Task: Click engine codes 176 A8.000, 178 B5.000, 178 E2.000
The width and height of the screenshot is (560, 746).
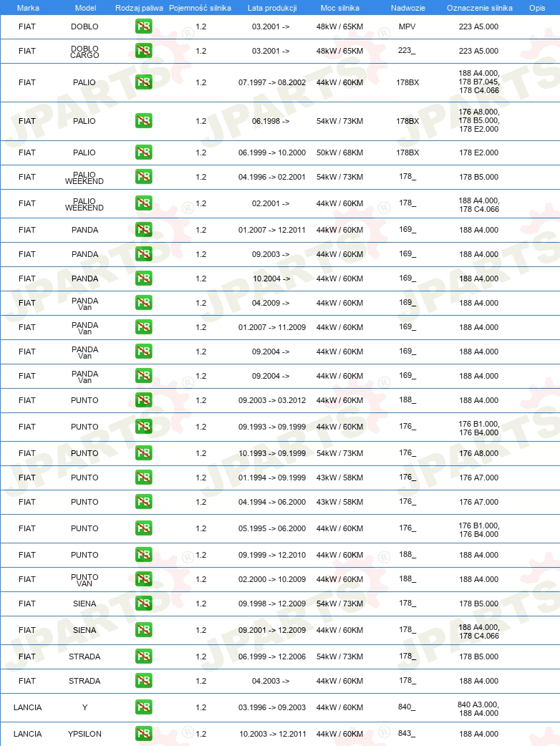Action: pos(478,120)
